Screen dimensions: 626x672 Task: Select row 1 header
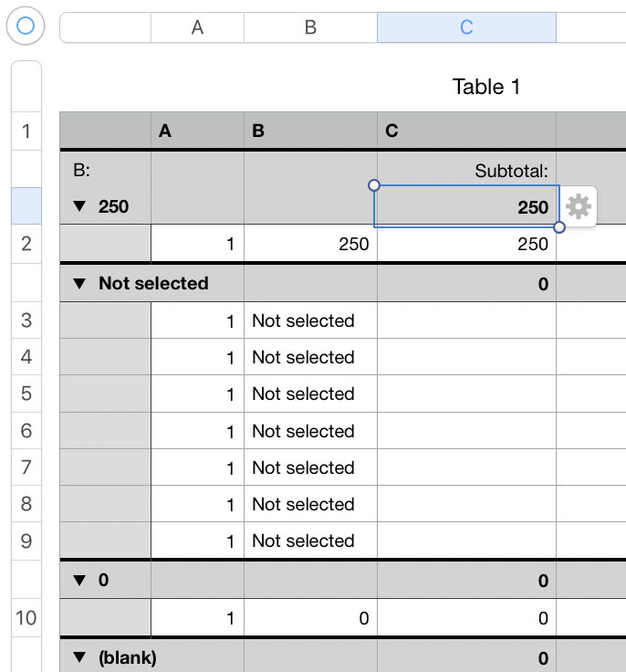(26, 131)
